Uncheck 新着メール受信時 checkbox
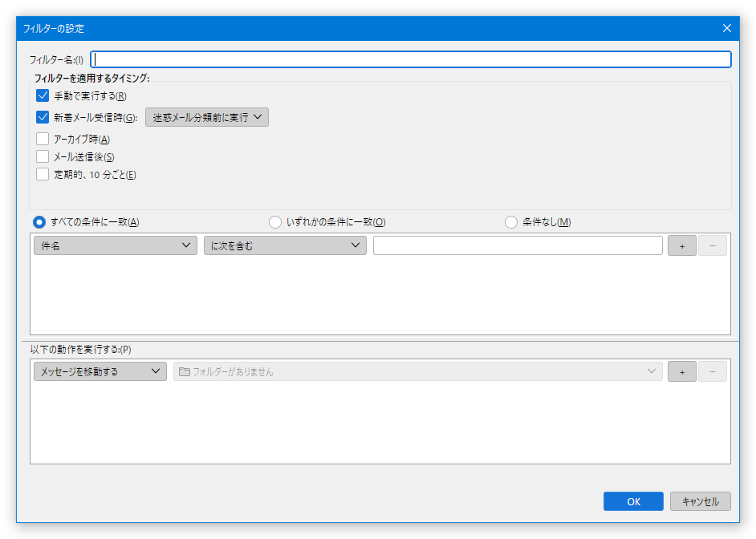The width and height of the screenshot is (756, 539). (x=43, y=117)
